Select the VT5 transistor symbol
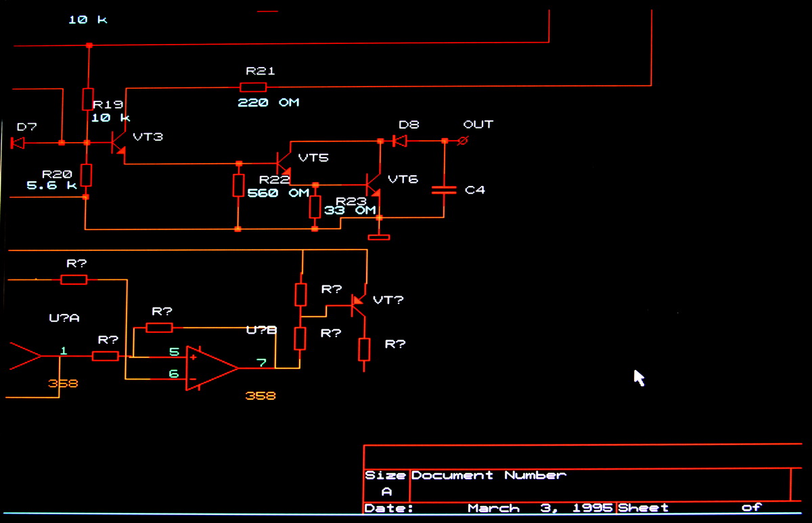Image resolution: width=812 pixels, height=523 pixels. coord(283,162)
